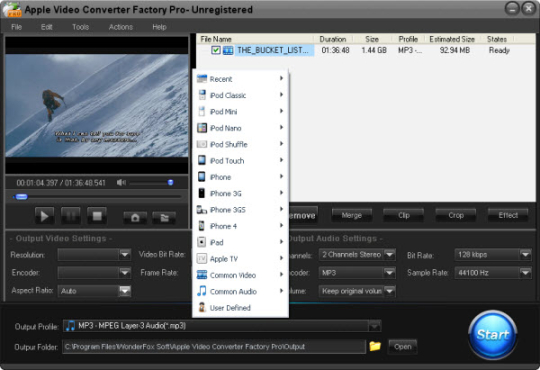
Task: Click the iPhone 3G device icon
Action: click(202, 193)
